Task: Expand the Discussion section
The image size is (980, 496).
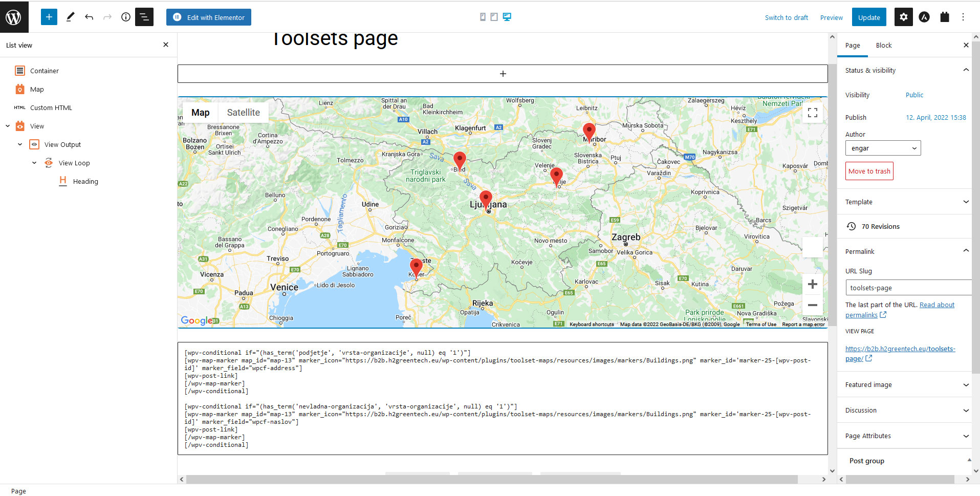Action: tap(904, 410)
